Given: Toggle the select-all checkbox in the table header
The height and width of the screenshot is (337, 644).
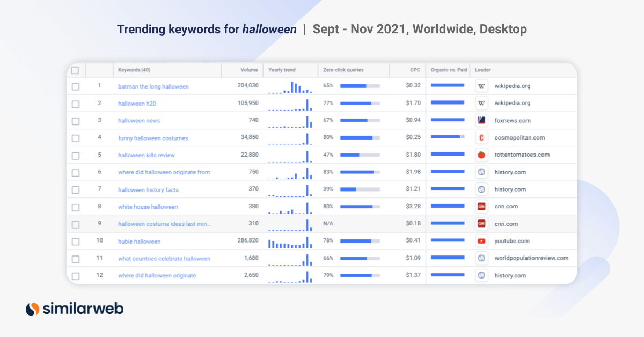Looking at the screenshot, I should (x=75, y=70).
